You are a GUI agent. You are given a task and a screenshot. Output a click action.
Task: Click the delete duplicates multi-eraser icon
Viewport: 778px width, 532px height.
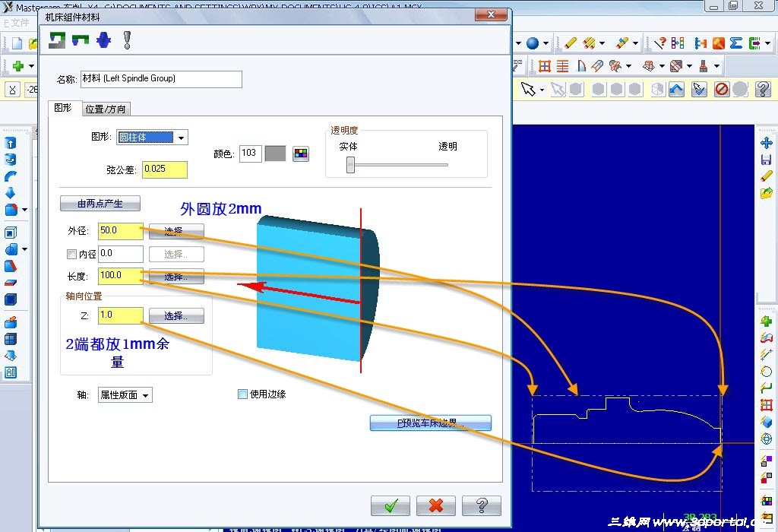(589, 43)
